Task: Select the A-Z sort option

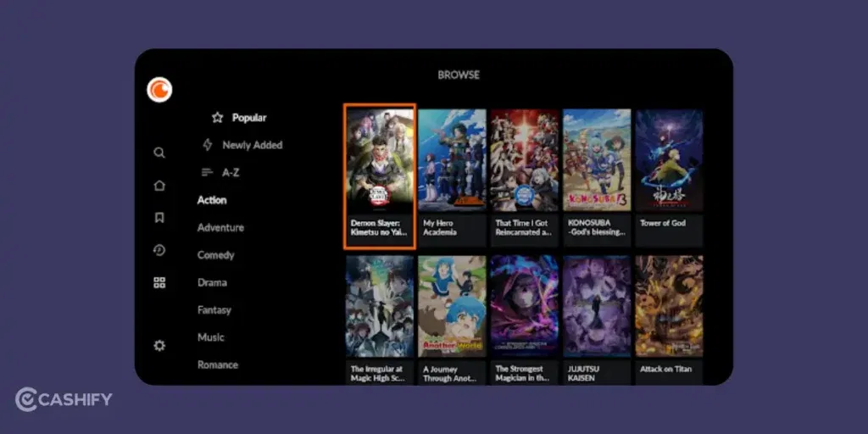Action: (231, 172)
